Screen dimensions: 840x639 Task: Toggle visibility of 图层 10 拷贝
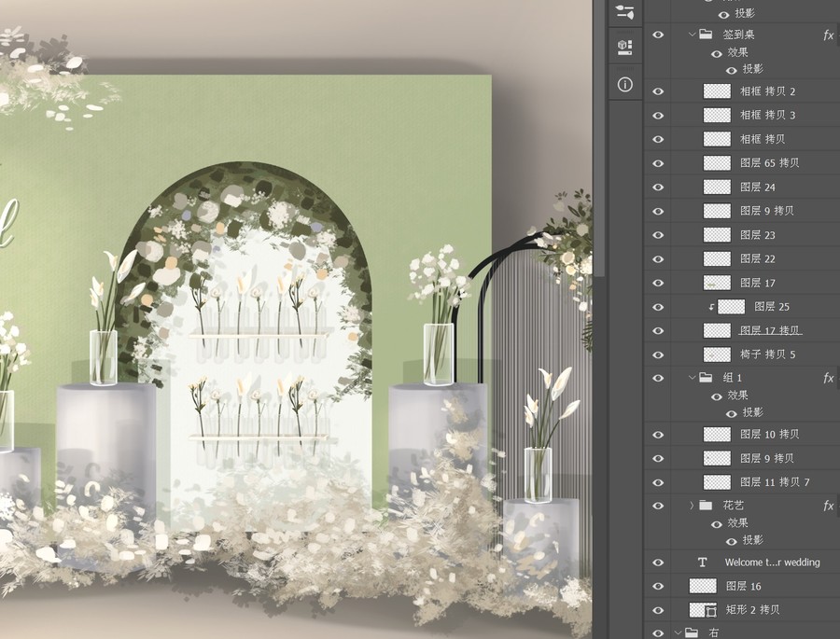[x=658, y=435]
